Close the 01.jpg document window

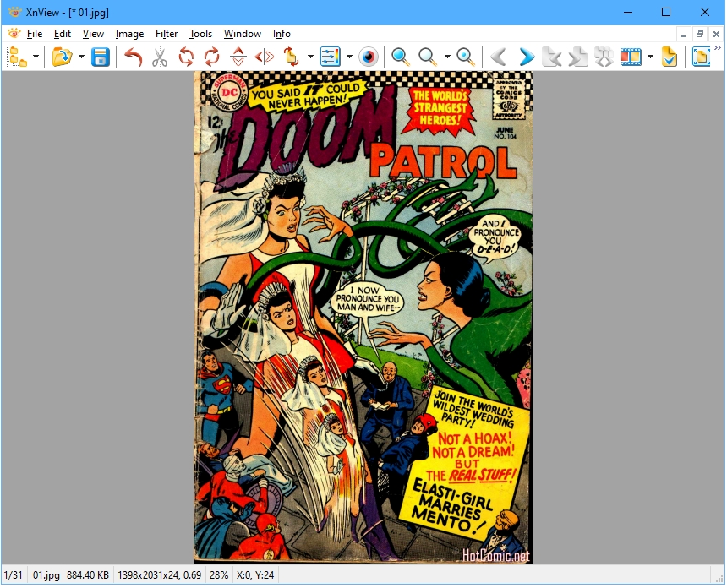tap(716, 35)
